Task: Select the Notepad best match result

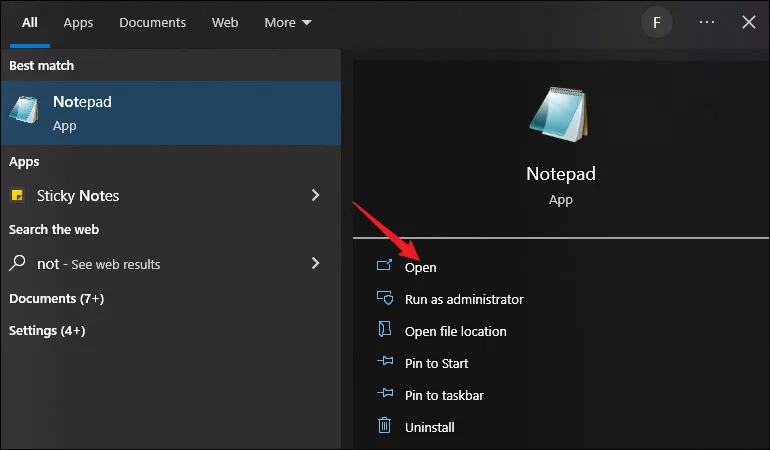Action: (170, 113)
